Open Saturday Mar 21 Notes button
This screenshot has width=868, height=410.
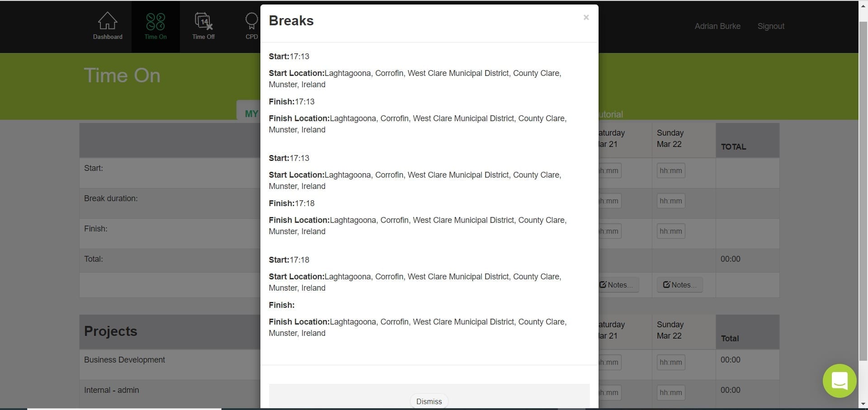tap(618, 285)
